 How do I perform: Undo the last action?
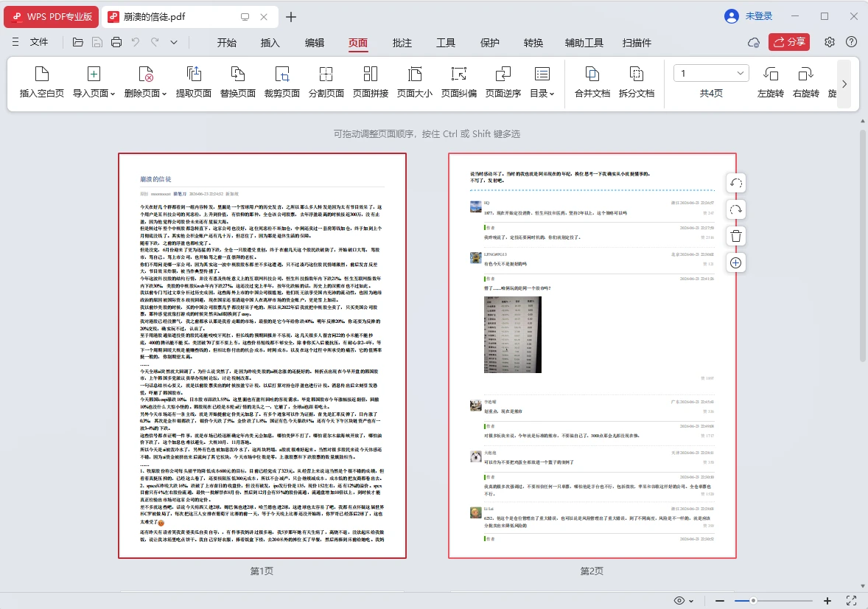click(136, 42)
